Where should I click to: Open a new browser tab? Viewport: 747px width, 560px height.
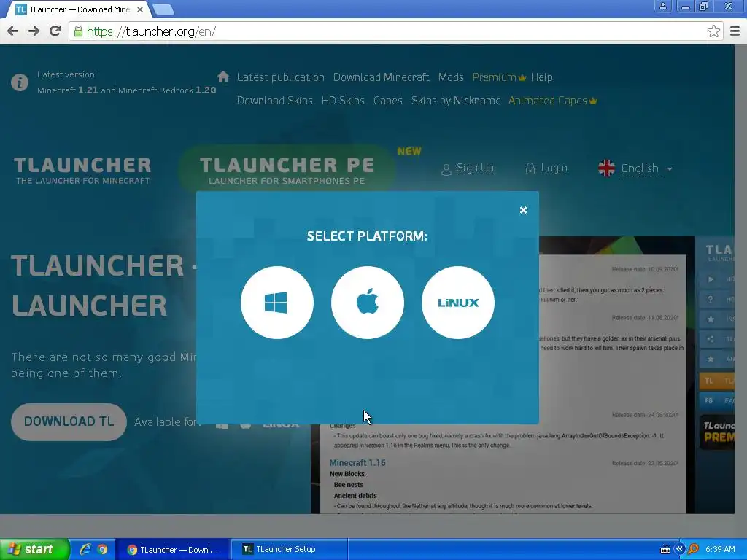164,9
